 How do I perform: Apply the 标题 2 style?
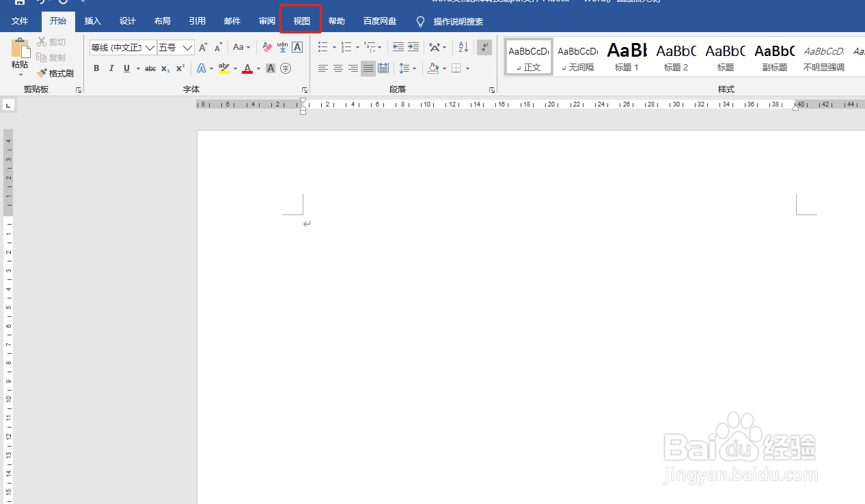[676, 57]
